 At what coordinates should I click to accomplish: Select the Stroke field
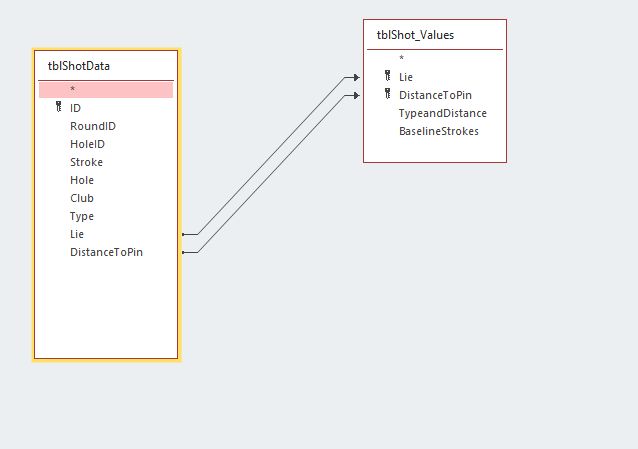pyautogui.click(x=86, y=162)
